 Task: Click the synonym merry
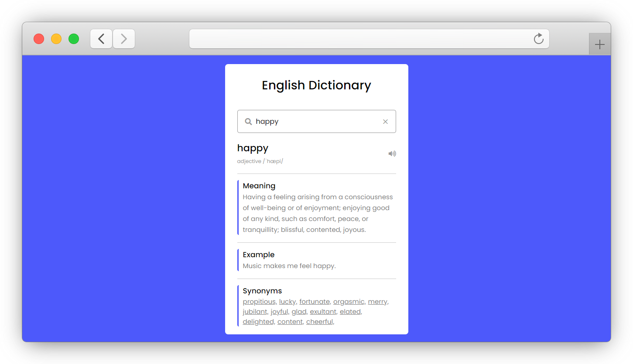(377, 301)
